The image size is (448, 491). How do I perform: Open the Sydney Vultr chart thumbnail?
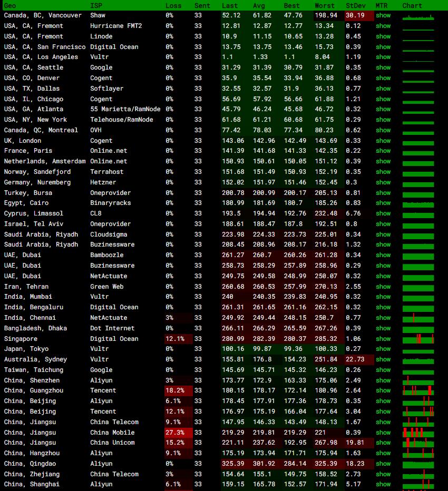[x=418, y=361]
